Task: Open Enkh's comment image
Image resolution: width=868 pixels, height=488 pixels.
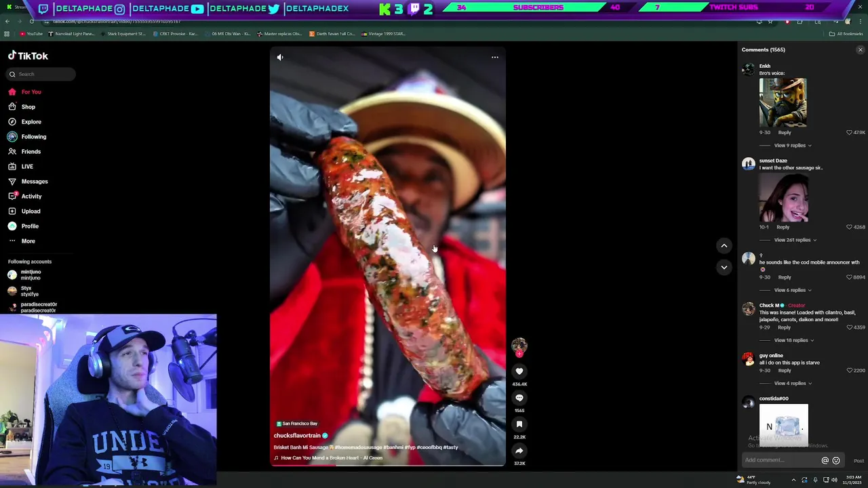Action: tap(783, 102)
